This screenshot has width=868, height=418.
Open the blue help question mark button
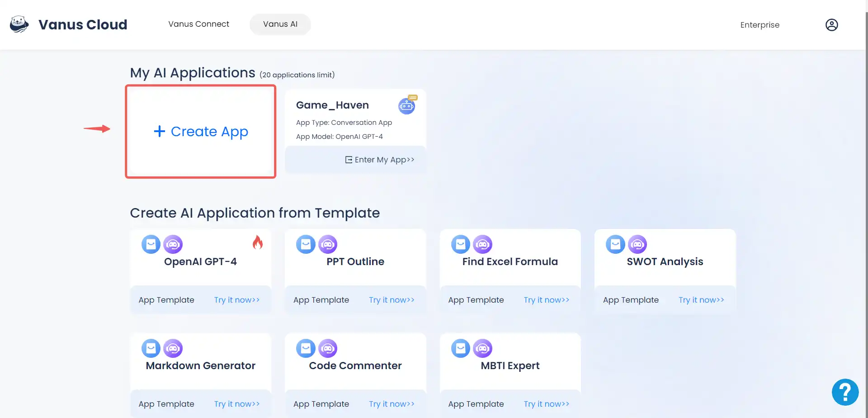pyautogui.click(x=845, y=392)
